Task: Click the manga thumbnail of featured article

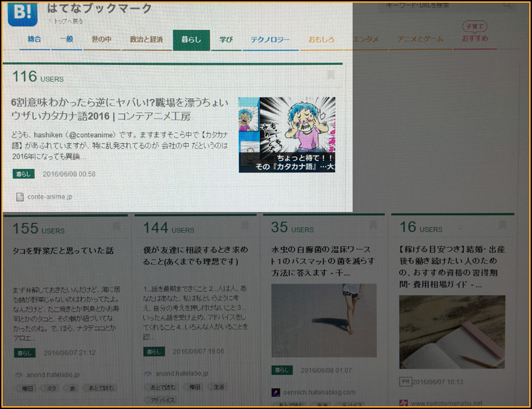Action: click(287, 135)
